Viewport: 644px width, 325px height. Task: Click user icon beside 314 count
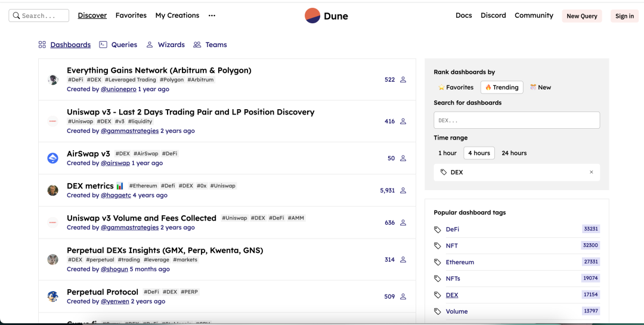pyautogui.click(x=403, y=259)
